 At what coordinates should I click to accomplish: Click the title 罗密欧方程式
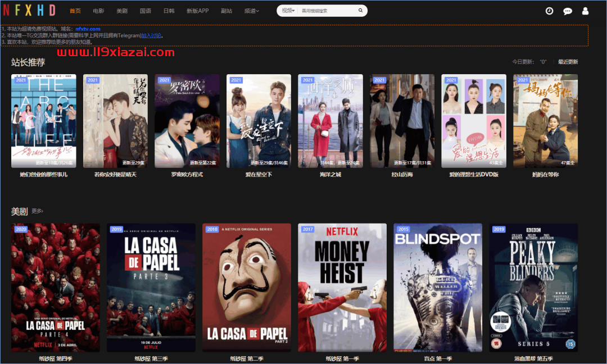187,175
